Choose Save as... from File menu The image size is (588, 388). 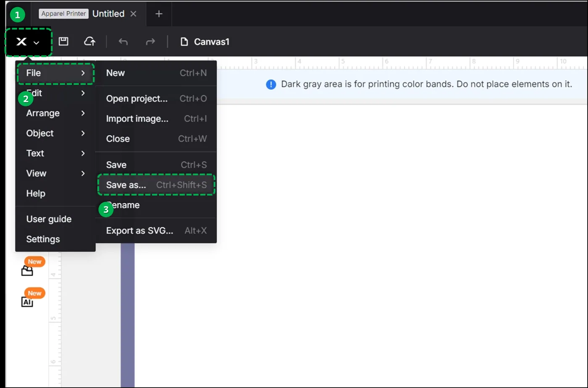point(156,185)
